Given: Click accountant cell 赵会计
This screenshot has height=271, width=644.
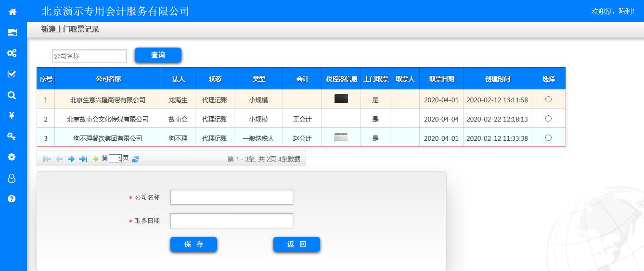Looking at the screenshot, I should click(x=302, y=138).
